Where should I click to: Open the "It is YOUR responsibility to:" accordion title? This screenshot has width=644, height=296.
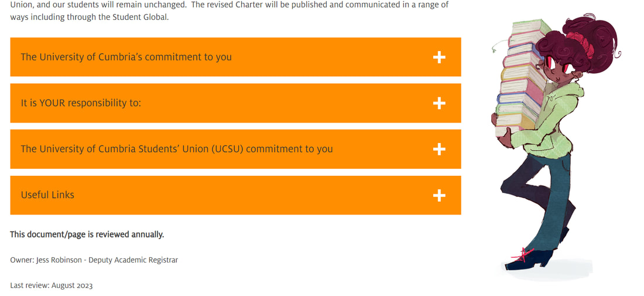pos(81,103)
